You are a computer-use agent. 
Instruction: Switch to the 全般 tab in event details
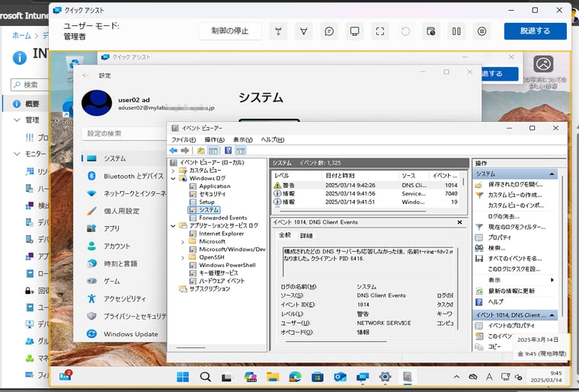[285, 235]
